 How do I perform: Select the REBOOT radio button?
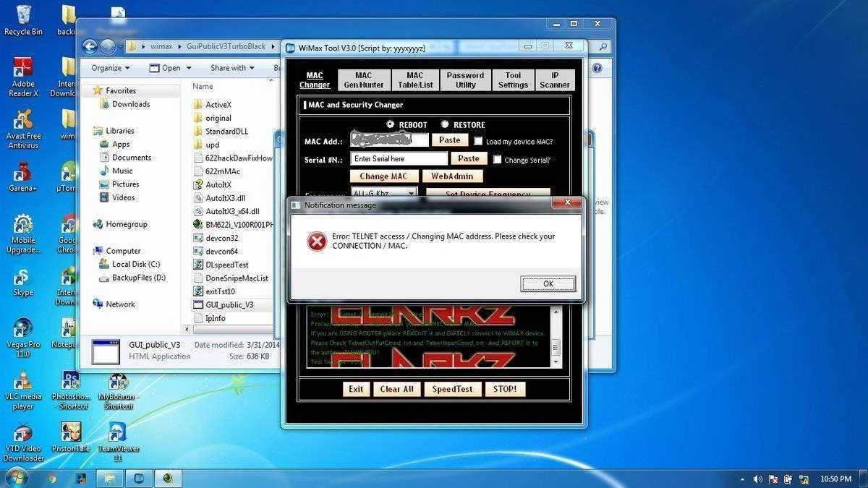391,124
